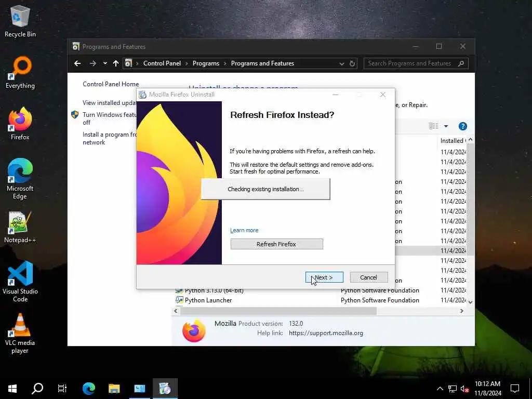Screen dimensions: 532x399
Task: Click Programs and Features breadcrumb segment
Action: click(262, 63)
